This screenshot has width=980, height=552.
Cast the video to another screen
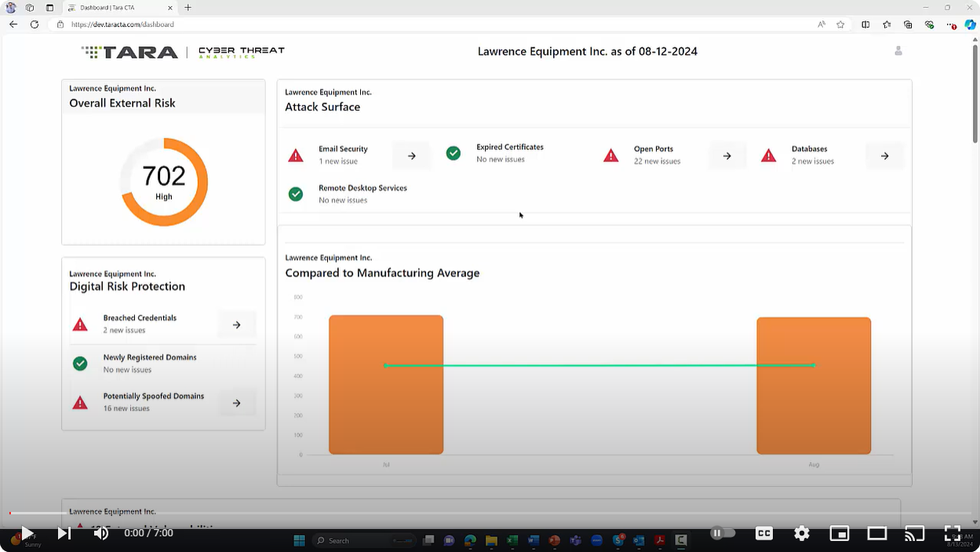click(x=914, y=533)
